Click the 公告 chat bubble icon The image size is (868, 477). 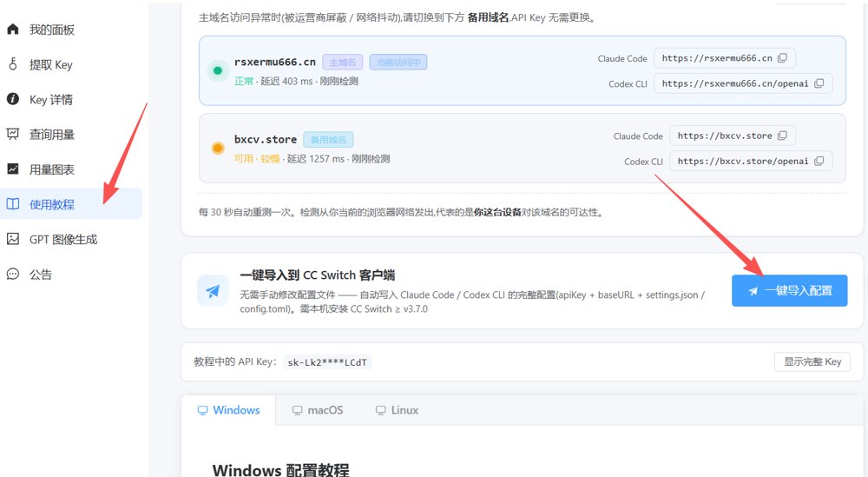pyautogui.click(x=13, y=274)
